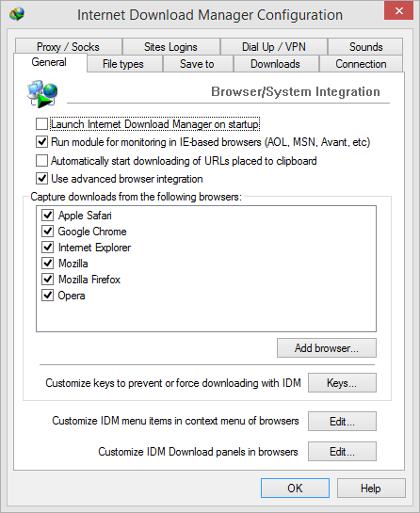Viewport: 420px width, 513px height.
Task: Uncheck Google Chrome in browser list
Action: tap(47, 232)
